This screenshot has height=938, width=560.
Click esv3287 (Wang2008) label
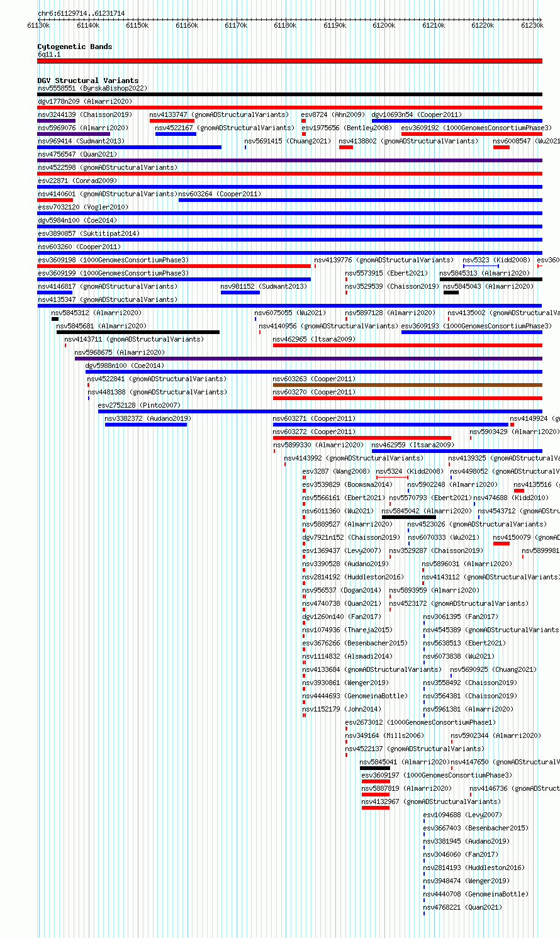(337, 472)
